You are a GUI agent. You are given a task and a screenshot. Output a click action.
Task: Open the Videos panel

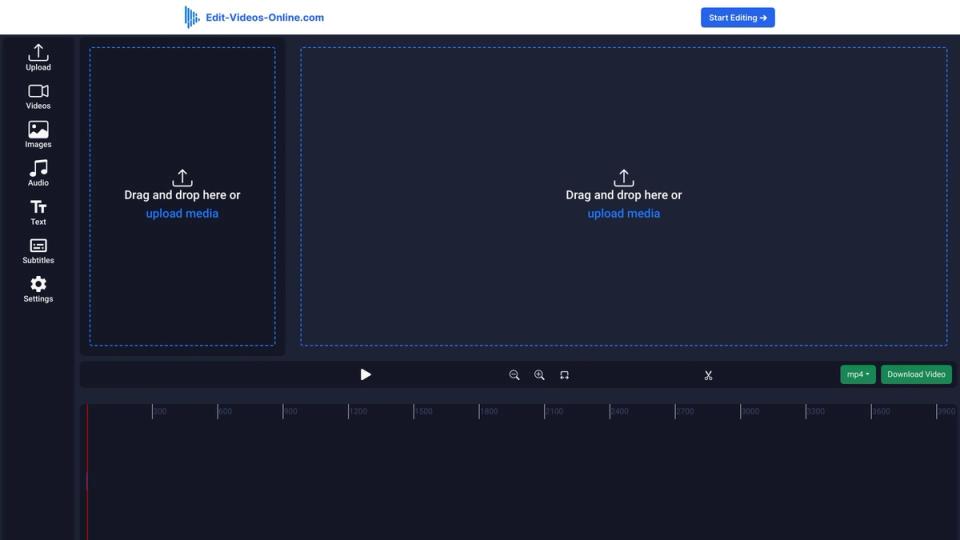coord(38,97)
